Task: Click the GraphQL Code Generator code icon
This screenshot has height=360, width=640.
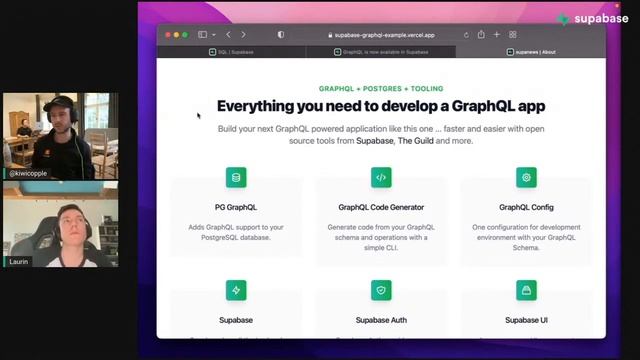Action: pos(381,178)
